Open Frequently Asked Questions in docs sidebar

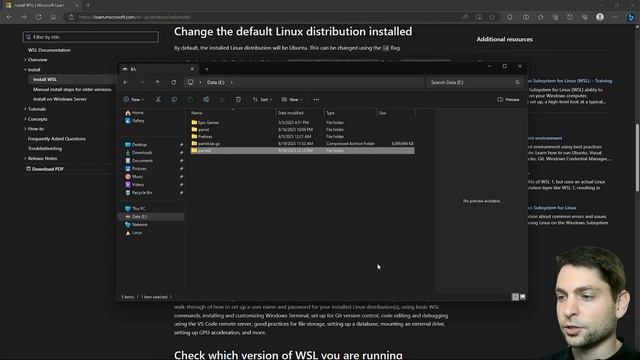pyautogui.click(x=57, y=139)
